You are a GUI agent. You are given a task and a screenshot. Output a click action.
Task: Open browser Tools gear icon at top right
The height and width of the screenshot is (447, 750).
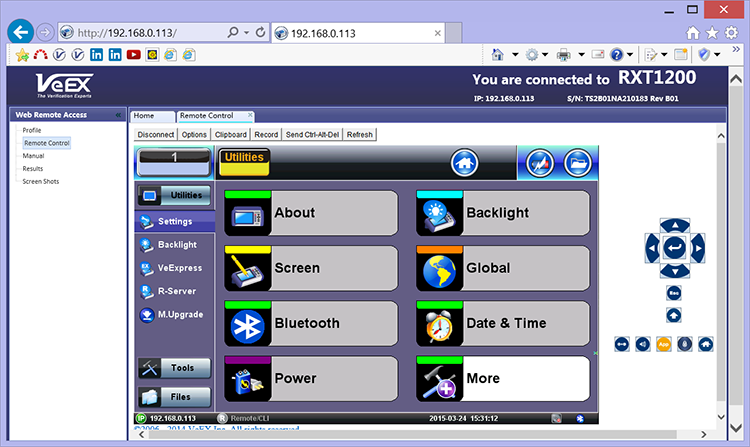point(731,33)
